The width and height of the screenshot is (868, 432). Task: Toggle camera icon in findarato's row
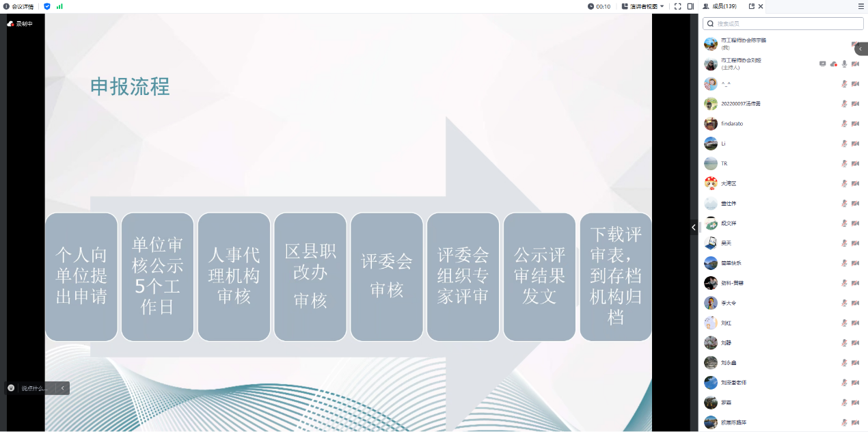(x=855, y=124)
